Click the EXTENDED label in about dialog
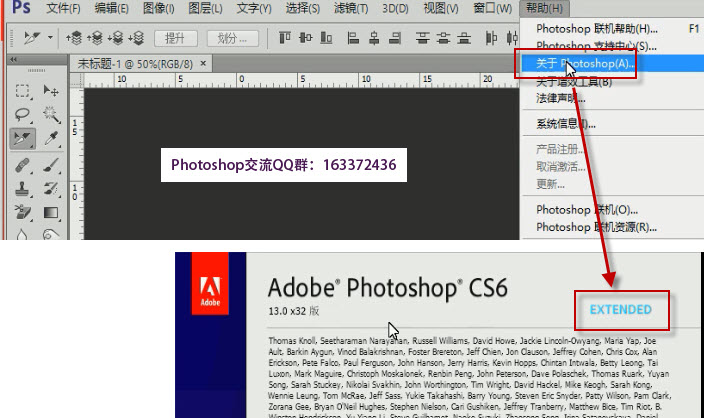Image resolution: width=704 pixels, height=418 pixels. click(620, 310)
